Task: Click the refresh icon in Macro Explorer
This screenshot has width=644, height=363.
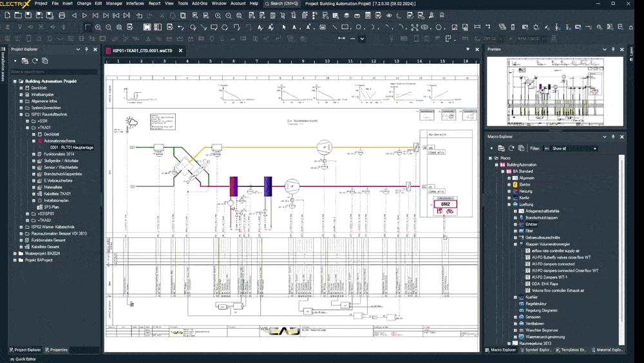Action: coord(511,148)
